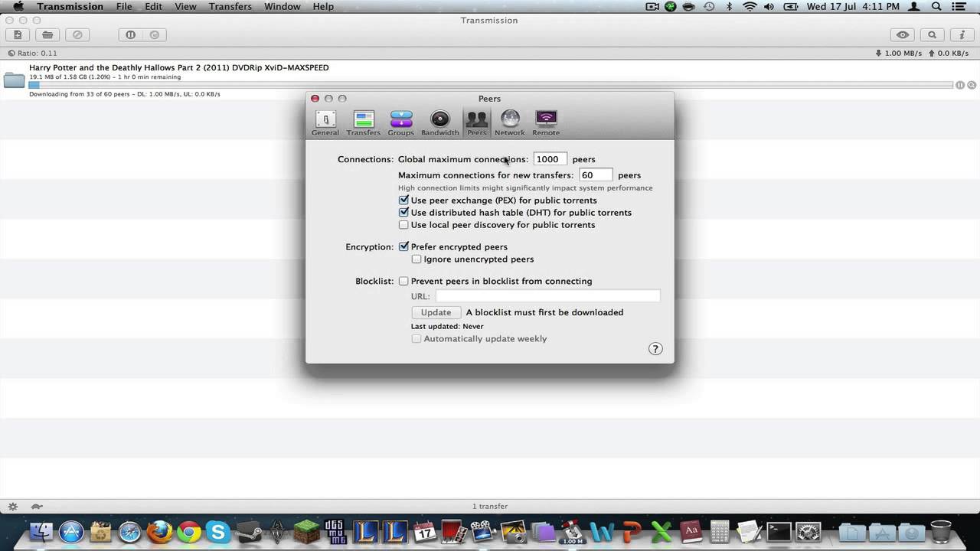Click the blocklist Update button
980x551 pixels.
tap(436, 312)
